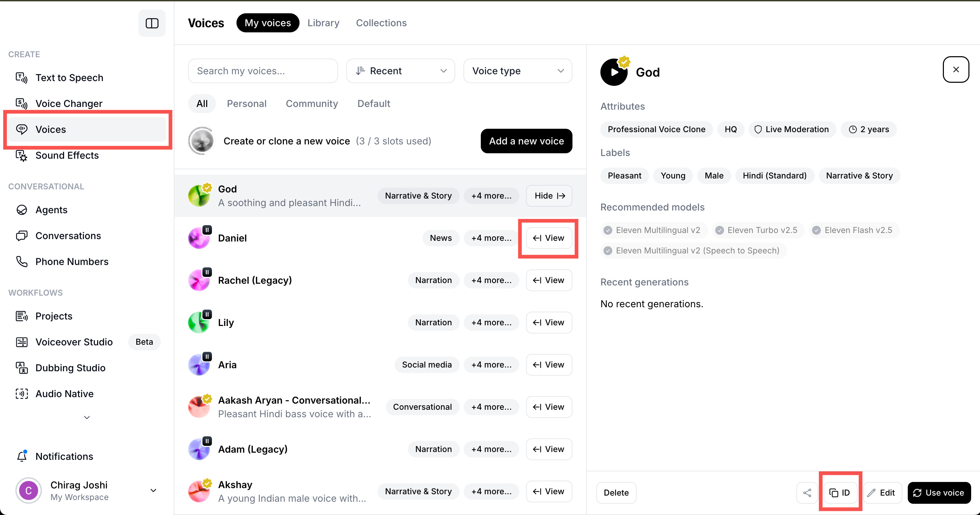Screen dimensions: 980x515
Task: Open the Phone Numbers section
Action: click(x=72, y=261)
